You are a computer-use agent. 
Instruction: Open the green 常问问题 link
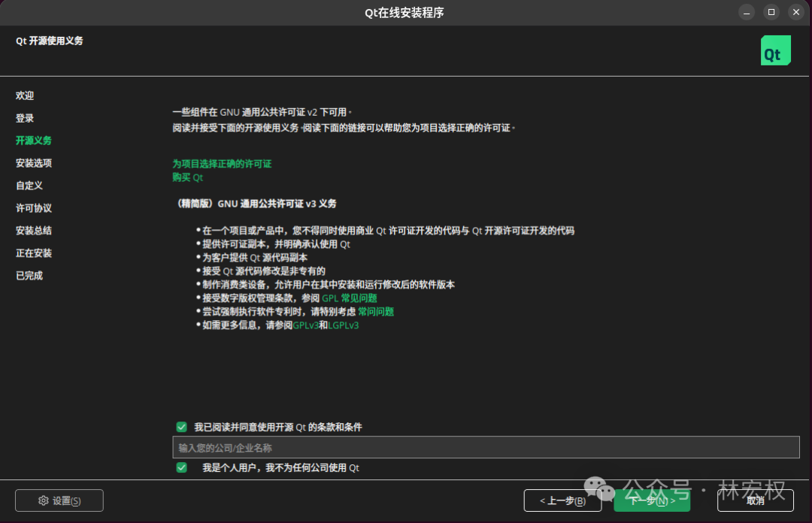pos(376,312)
